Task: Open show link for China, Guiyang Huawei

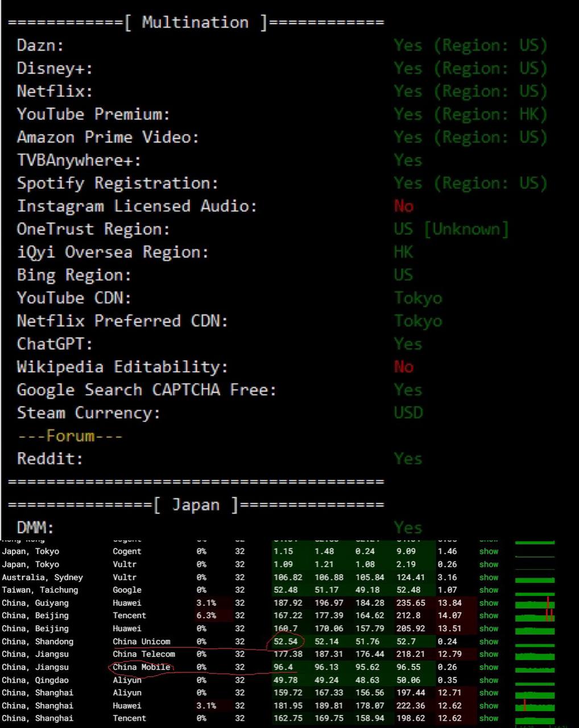Action: click(x=489, y=603)
